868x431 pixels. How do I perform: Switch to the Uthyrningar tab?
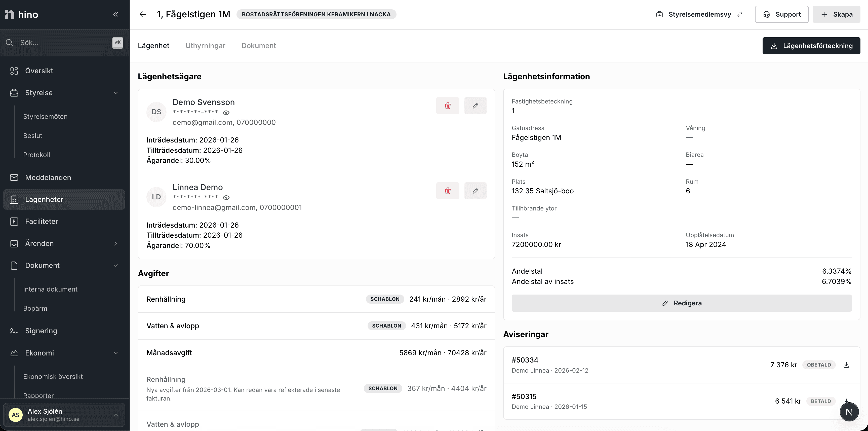click(205, 46)
